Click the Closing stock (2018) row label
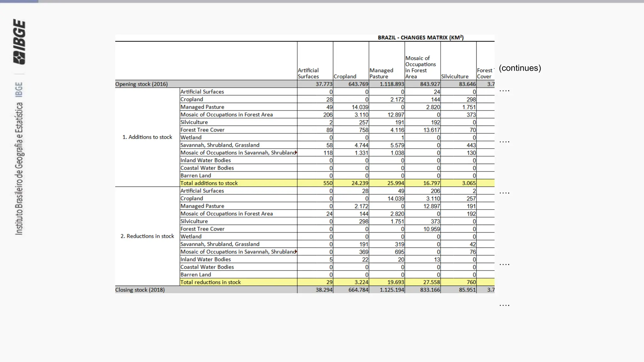This screenshot has width=644, height=362. pos(140,290)
